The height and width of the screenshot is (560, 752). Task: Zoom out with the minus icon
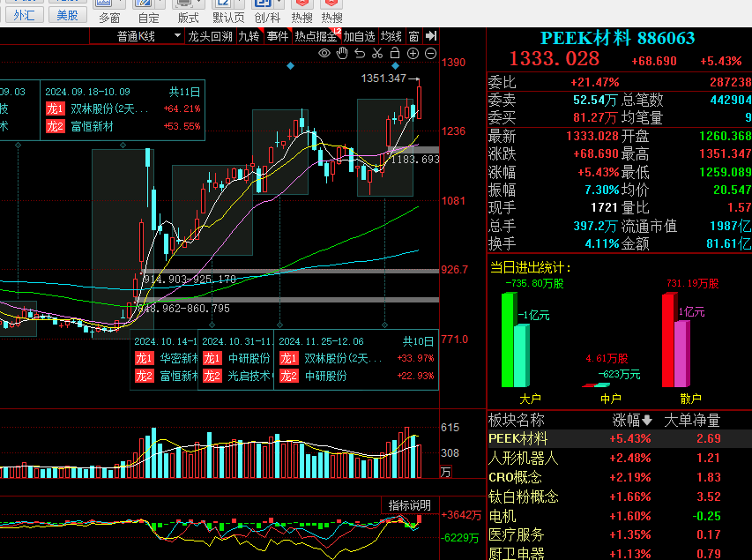click(431, 53)
